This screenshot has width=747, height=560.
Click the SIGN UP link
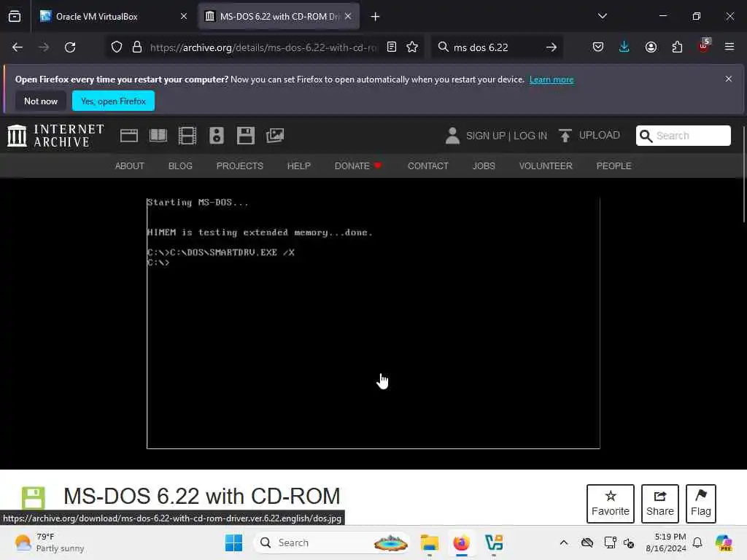tap(485, 136)
